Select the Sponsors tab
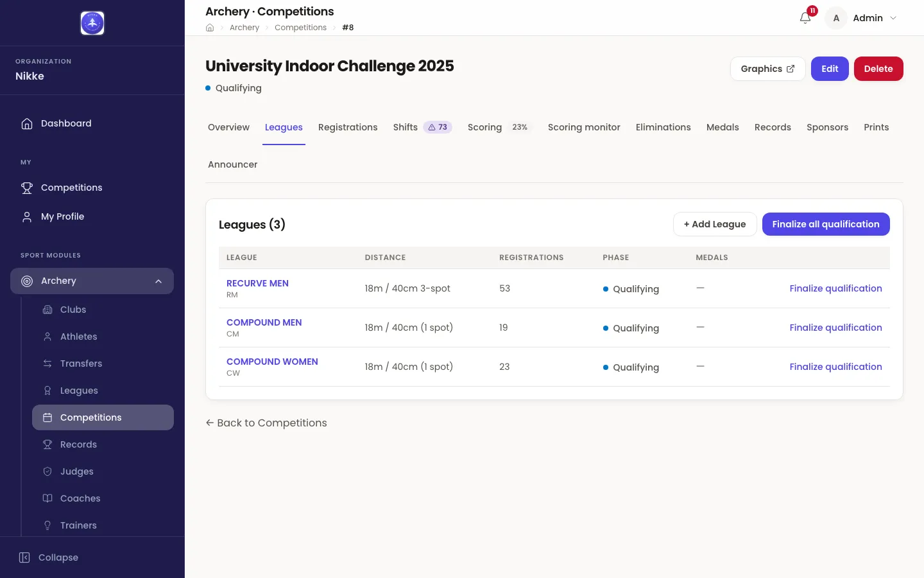 (827, 127)
